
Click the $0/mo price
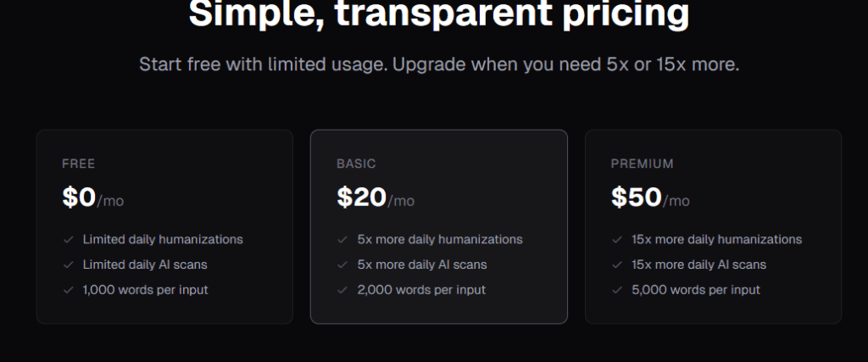92,198
